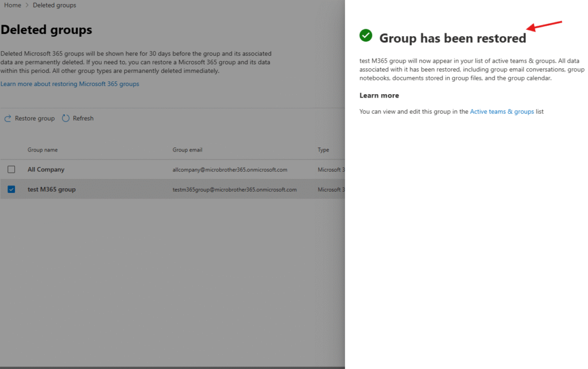
Task: Sort by the Group email column header
Action: (187, 150)
